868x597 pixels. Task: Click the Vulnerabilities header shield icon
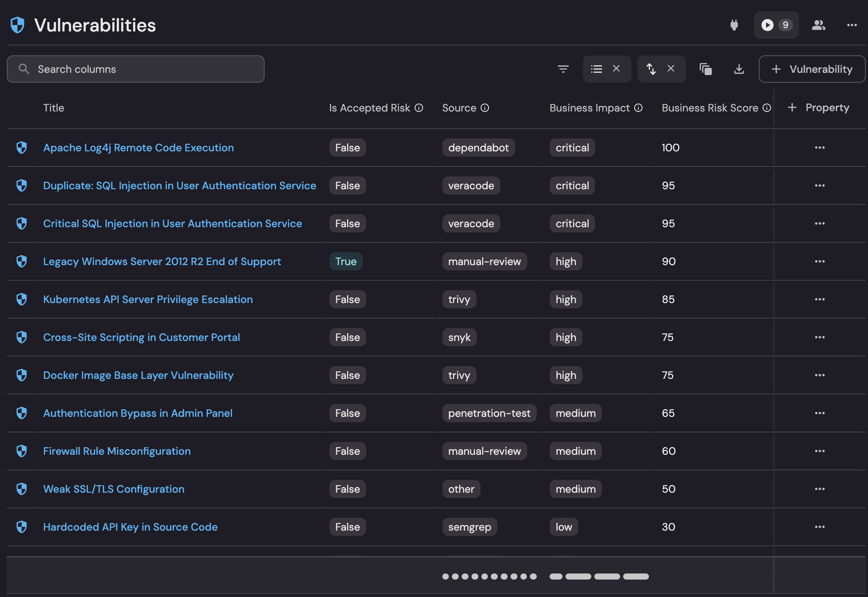click(x=17, y=24)
